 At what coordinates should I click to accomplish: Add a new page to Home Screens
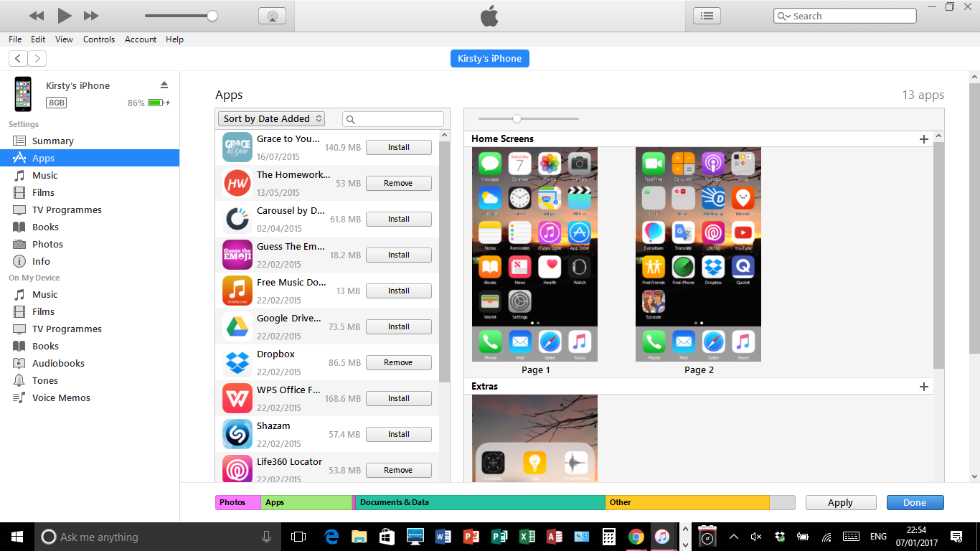(x=924, y=139)
